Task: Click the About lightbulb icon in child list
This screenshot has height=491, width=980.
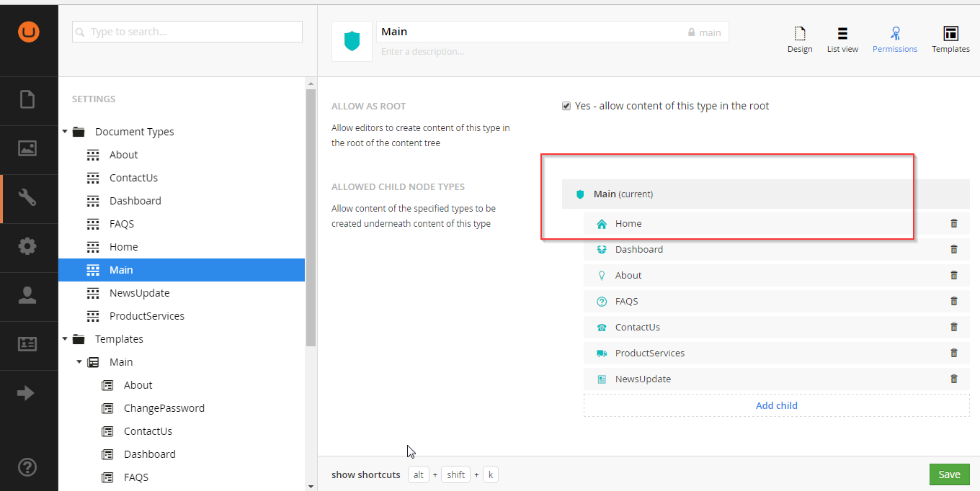Action: point(602,276)
